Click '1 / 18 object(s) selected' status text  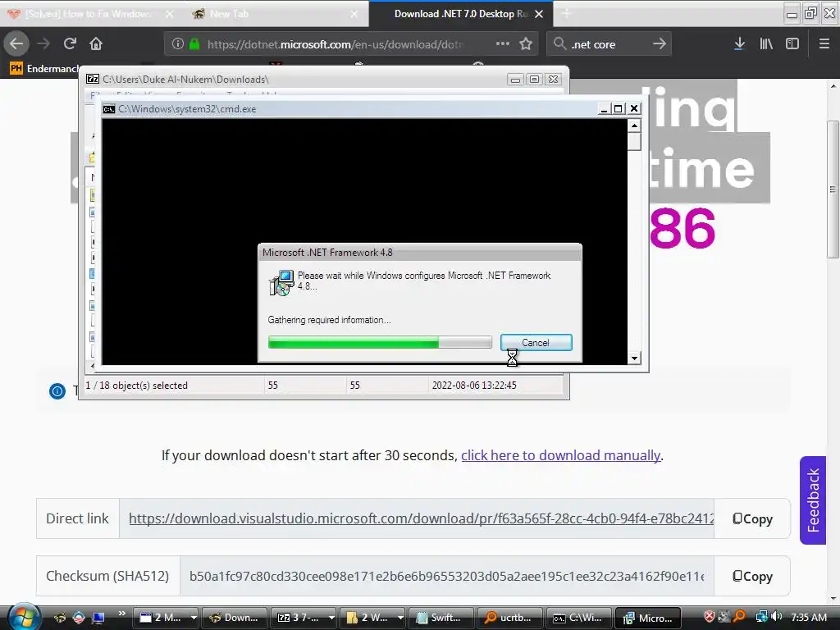click(137, 386)
